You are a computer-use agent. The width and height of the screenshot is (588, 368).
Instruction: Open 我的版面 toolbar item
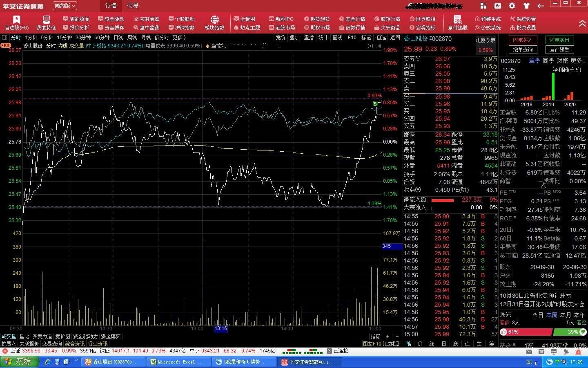coord(76,19)
